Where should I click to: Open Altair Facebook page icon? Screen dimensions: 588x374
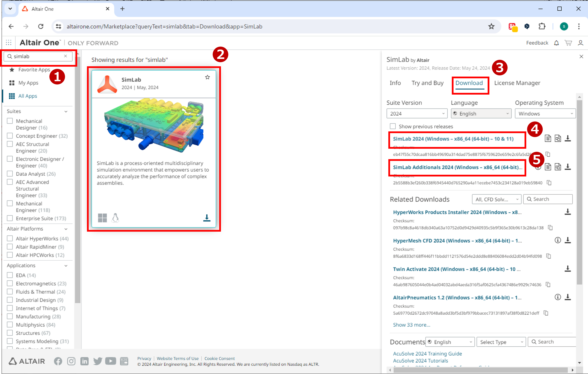tap(58, 361)
